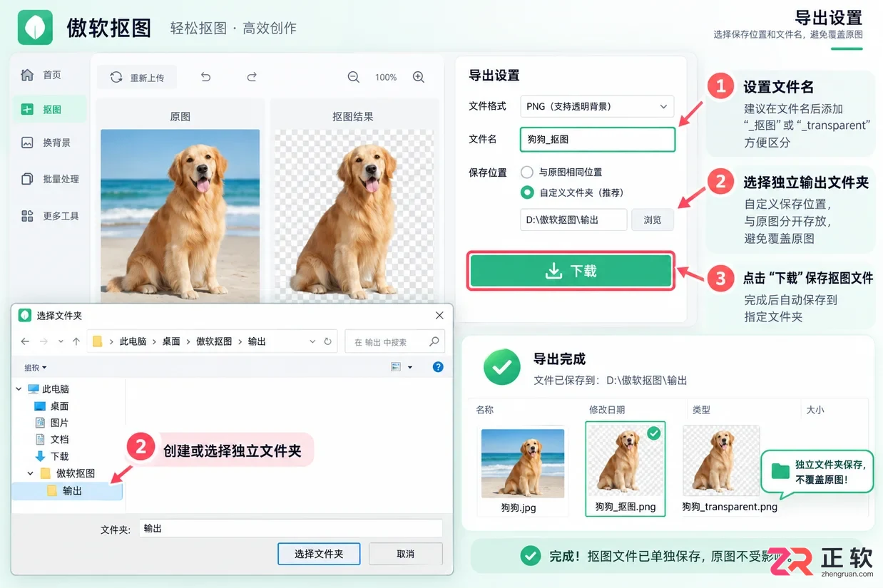Collapse the 傲软抠图 tree folder
This screenshot has width=883, height=588.
[31, 473]
